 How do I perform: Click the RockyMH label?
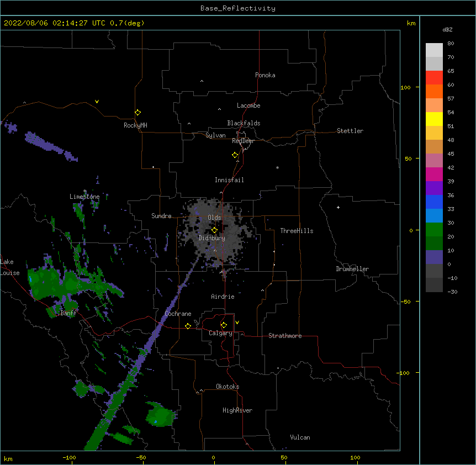(135, 125)
